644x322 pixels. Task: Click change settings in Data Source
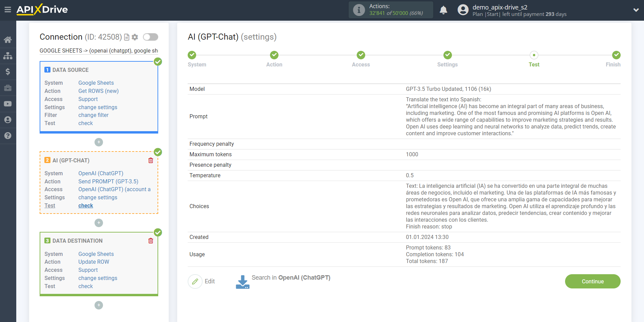coord(98,107)
